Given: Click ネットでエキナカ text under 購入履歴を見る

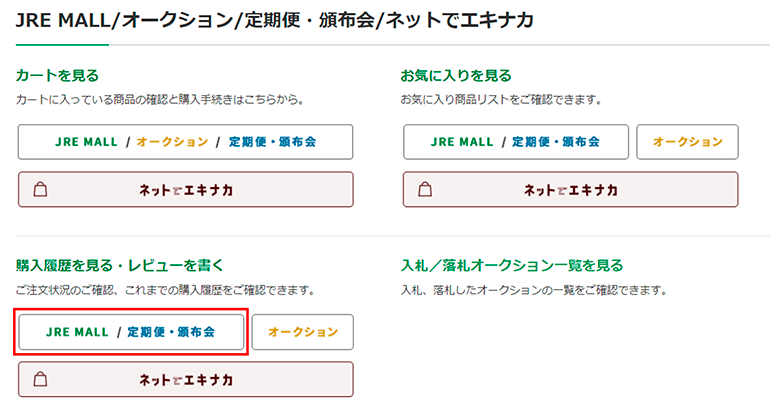Looking at the screenshot, I should coord(186,380).
